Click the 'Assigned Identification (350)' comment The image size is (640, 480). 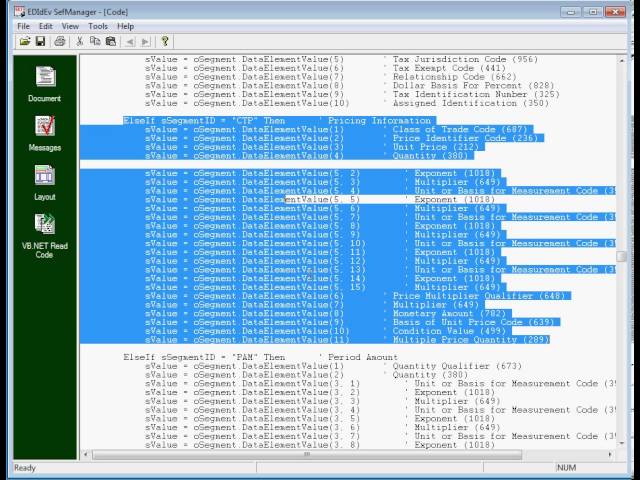coord(471,103)
